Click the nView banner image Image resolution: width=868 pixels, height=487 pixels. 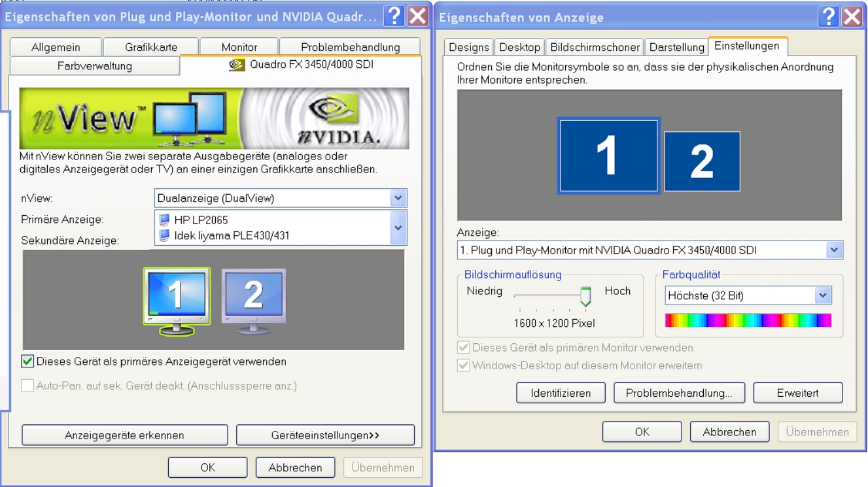tap(214, 118)
